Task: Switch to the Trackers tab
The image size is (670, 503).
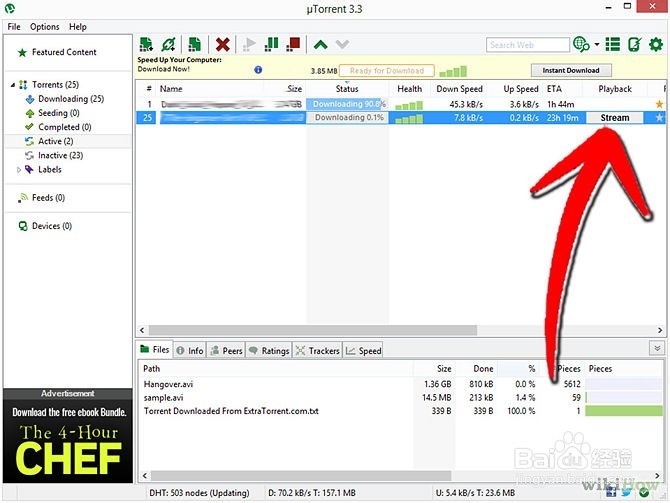Action: tap(317, 350)
